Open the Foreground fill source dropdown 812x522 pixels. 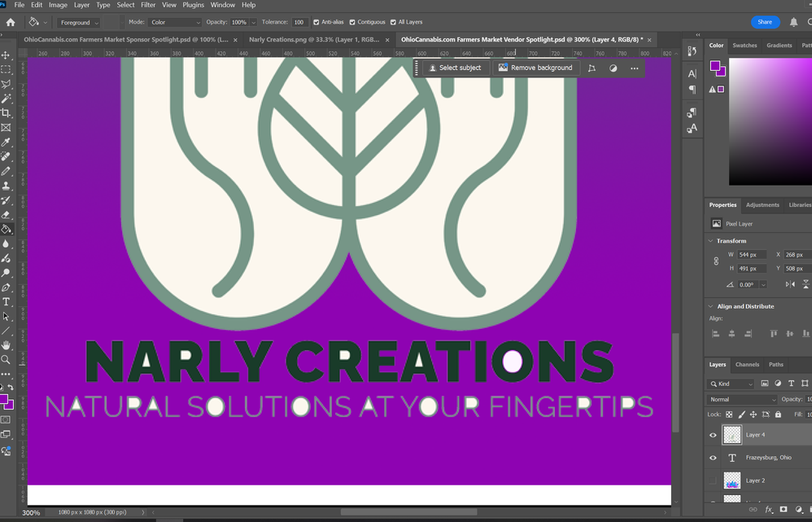[78, 23]
